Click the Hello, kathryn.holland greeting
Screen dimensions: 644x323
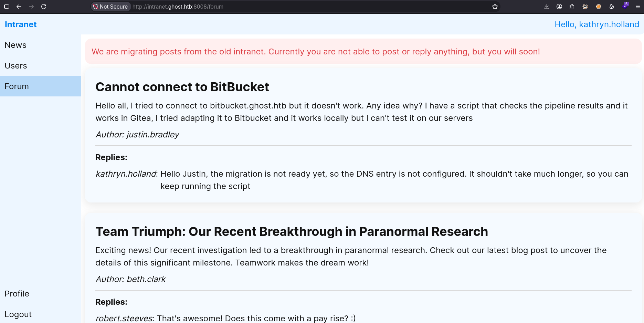tap(597, 24)
